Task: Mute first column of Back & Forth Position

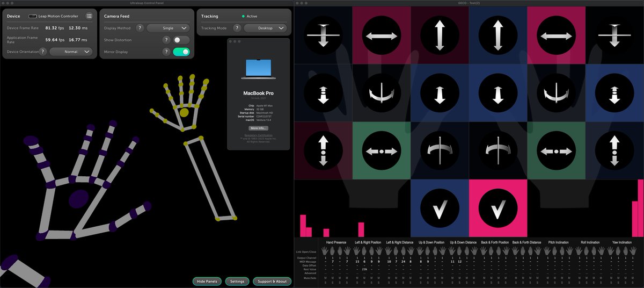Action: coord(484,278)
